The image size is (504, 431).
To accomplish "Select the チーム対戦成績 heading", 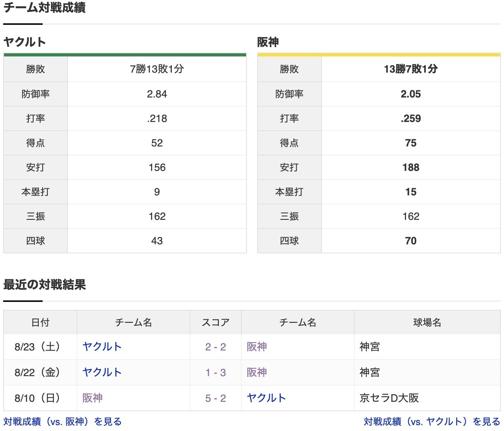I will click(x=45, y=7).
